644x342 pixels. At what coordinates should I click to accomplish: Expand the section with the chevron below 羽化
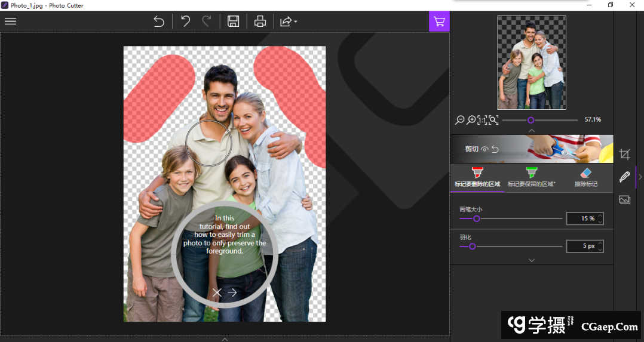point(532,260)
